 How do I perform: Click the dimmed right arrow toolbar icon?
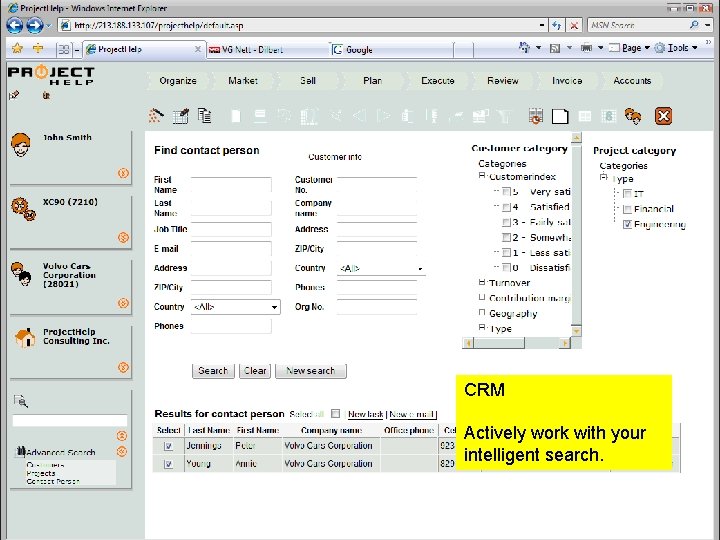pyautogui.click(x=384, y=116)
